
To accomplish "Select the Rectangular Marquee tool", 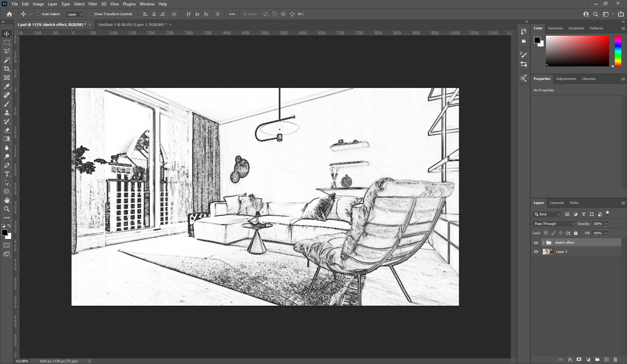I will click(7, 42).
